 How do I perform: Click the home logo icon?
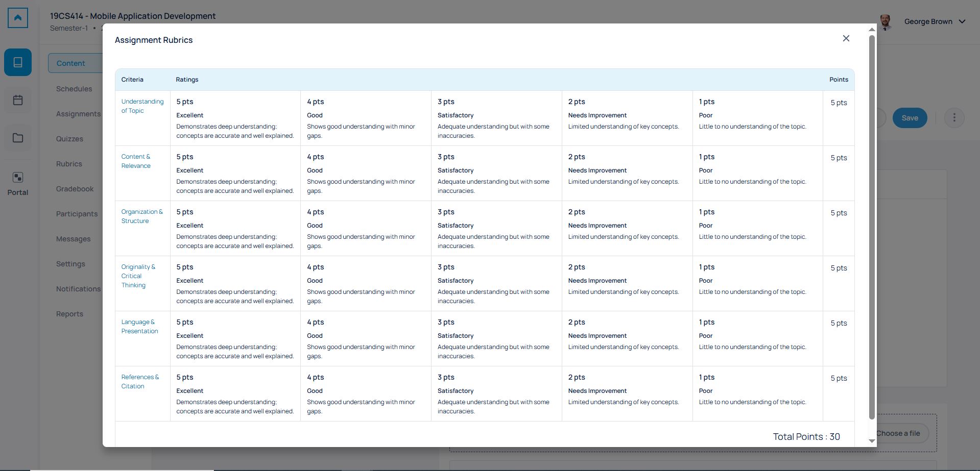(x=18, y=18)
